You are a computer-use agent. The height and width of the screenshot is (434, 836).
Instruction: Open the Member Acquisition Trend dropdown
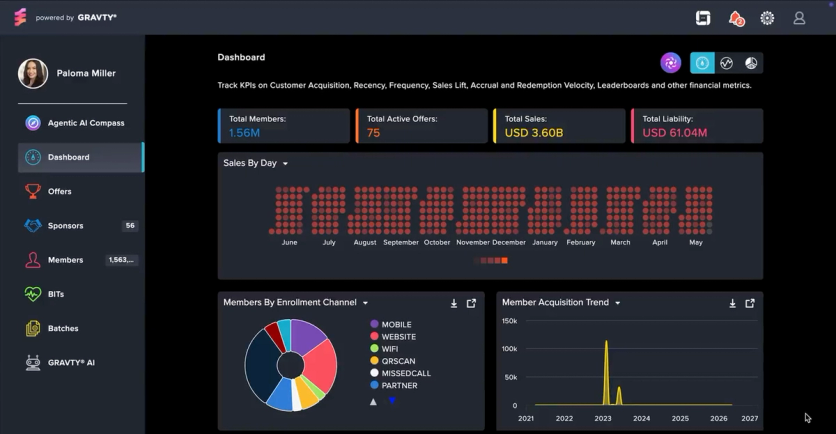pyautogui.click(x=617, y=303)
